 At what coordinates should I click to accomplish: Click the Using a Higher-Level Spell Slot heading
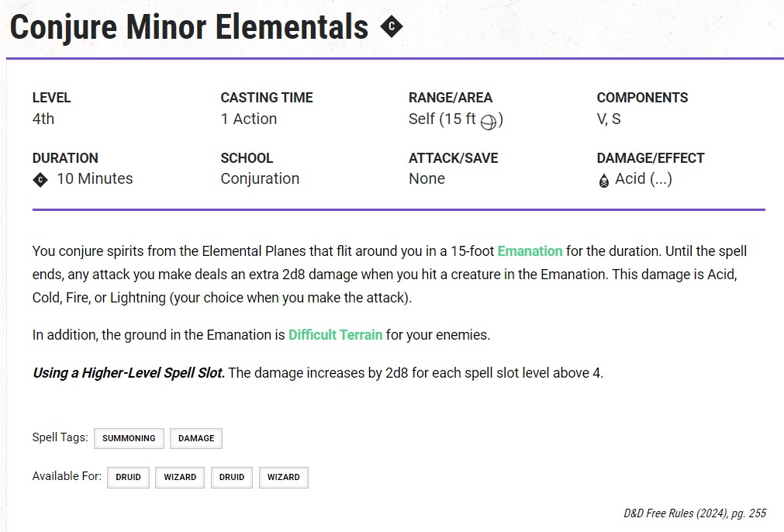(x=129, y=373)
